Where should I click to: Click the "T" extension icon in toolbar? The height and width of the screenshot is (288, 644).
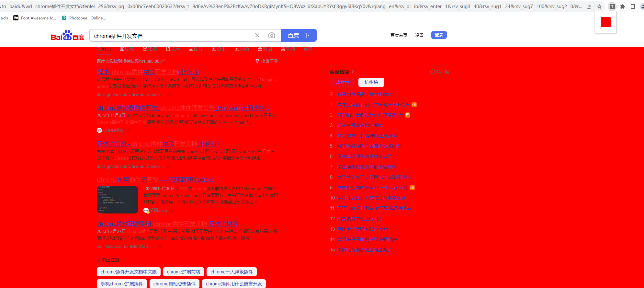point(612,6)
